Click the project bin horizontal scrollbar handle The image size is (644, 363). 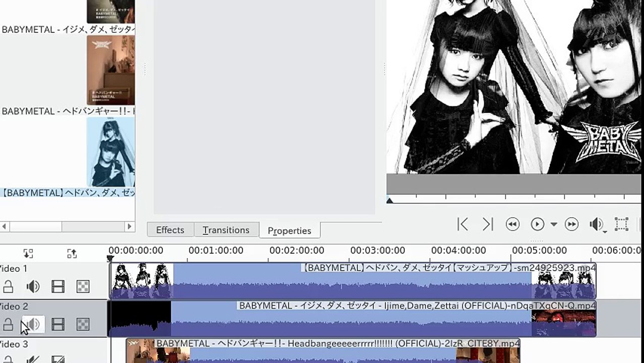point(35,227)
